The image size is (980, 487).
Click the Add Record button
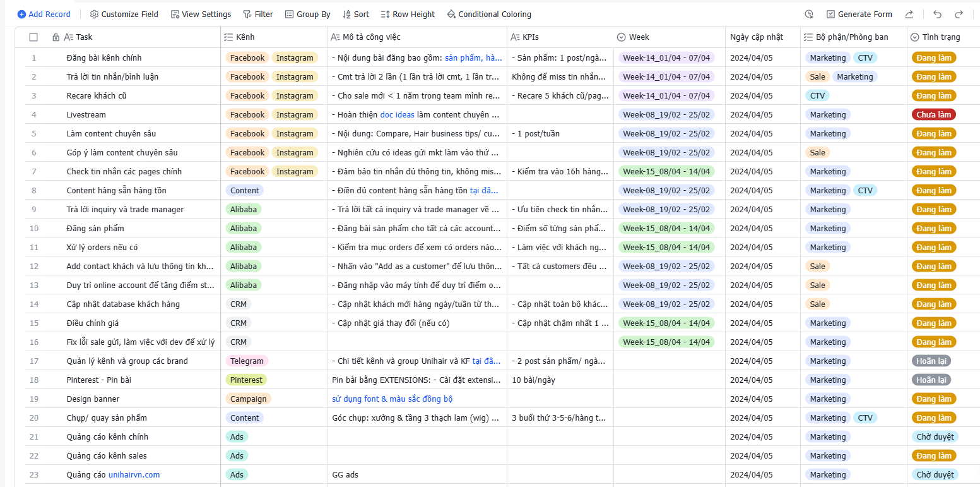(x=44, y=14)
